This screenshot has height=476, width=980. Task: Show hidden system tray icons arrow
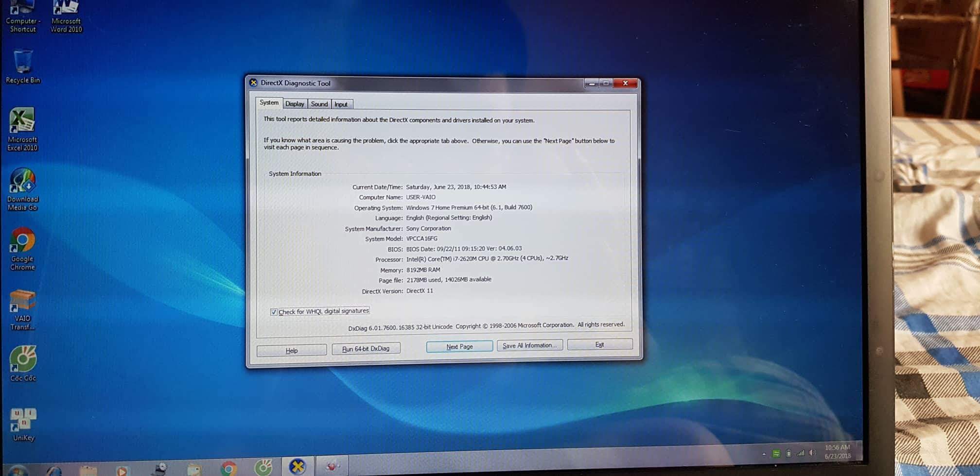click(x=764, y=454)
